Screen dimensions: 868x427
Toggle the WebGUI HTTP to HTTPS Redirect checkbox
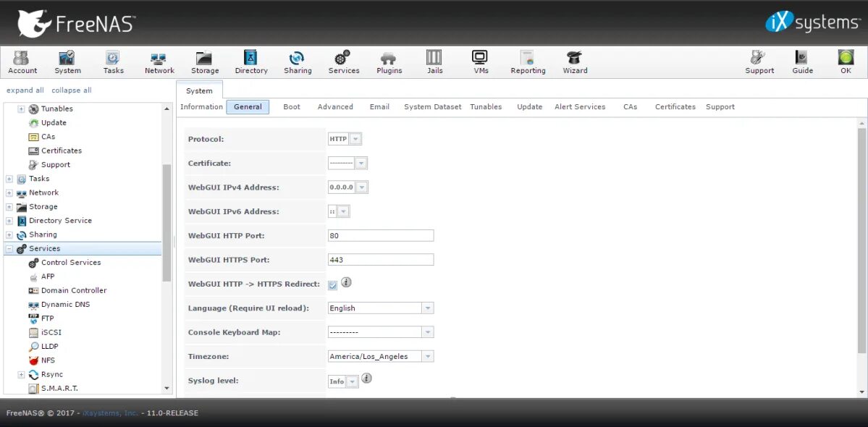click(x=333, y=285)
